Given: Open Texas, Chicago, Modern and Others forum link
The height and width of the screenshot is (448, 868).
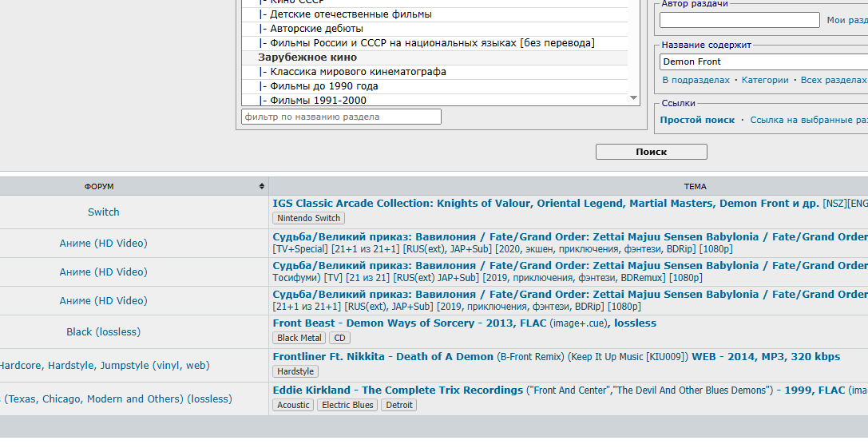Looking at the screenshot, I should [117, 398].
